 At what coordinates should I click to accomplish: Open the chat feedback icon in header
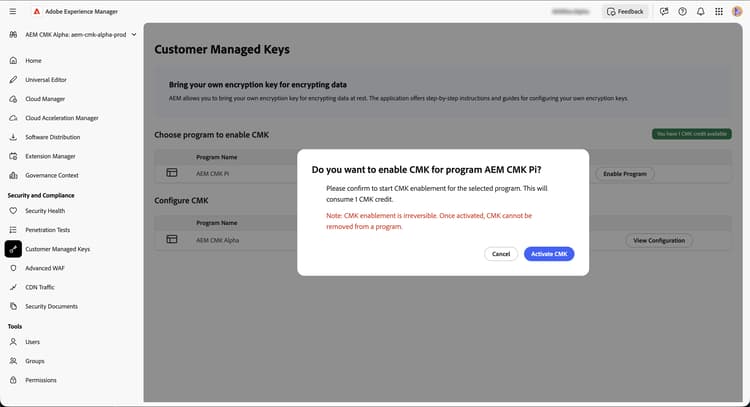(664, 11)
